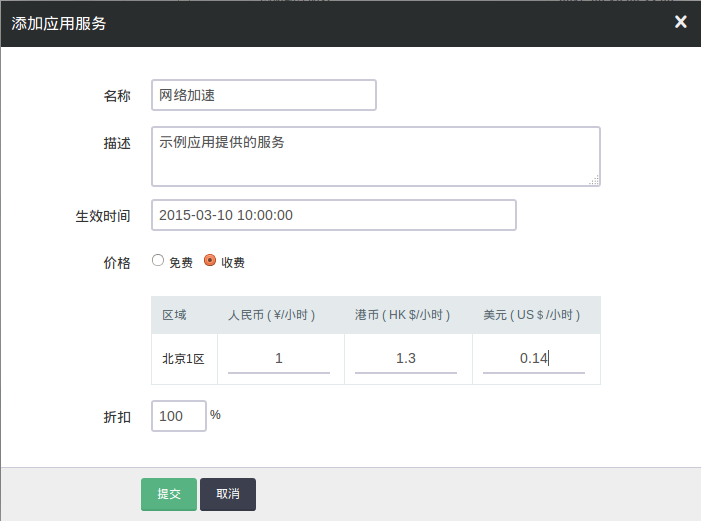Viewport: 701px width, 521px height.
Task: Select the 北京1区 region cell
Action: pos(183,359)
